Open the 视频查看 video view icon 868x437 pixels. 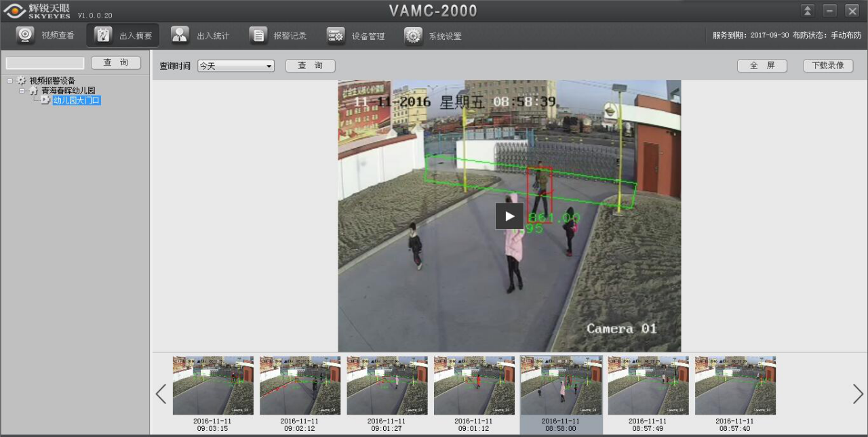coord(26,35)
